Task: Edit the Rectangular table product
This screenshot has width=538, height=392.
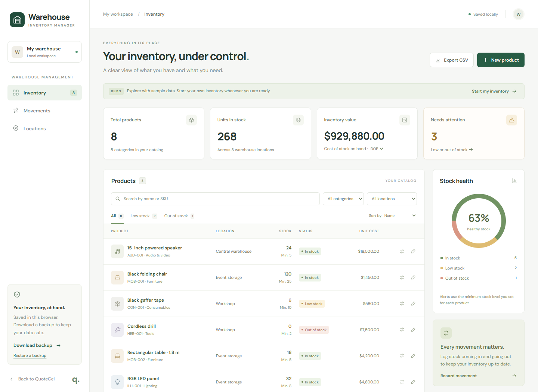Action: click(x=413, y=356)
